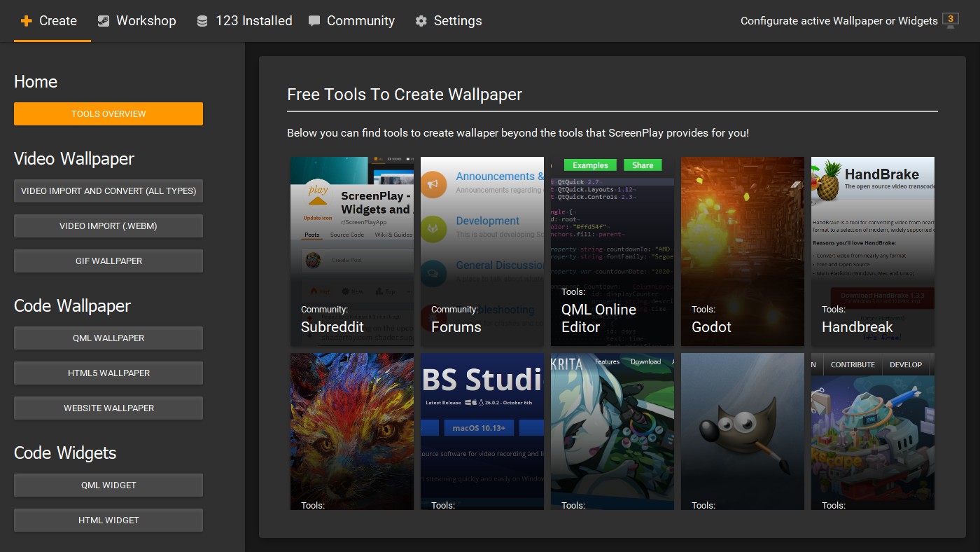This screenshot has height=552, width=980.
Task: Open the HTML Widget creator
Action: point(108,520)
